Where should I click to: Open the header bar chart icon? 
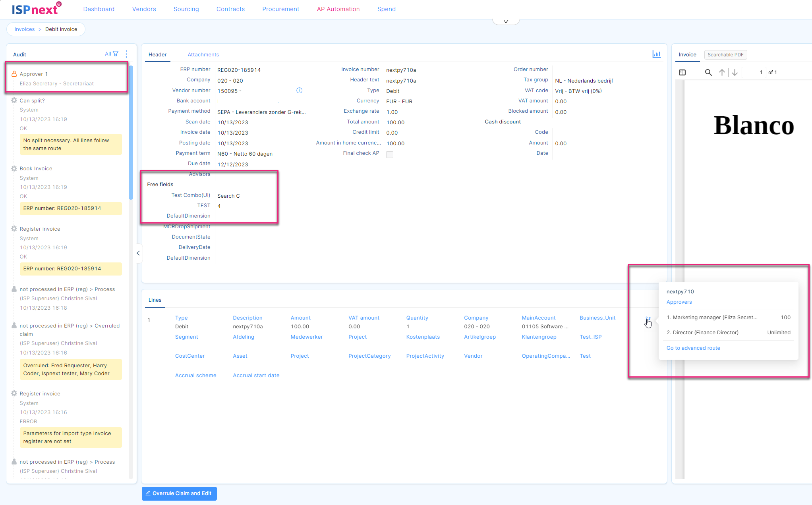tap(656, 54)
